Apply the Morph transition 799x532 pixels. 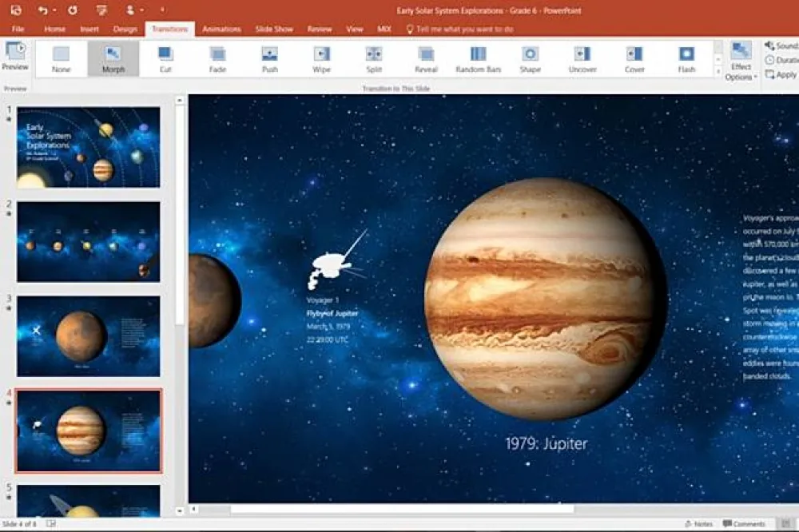113,59
